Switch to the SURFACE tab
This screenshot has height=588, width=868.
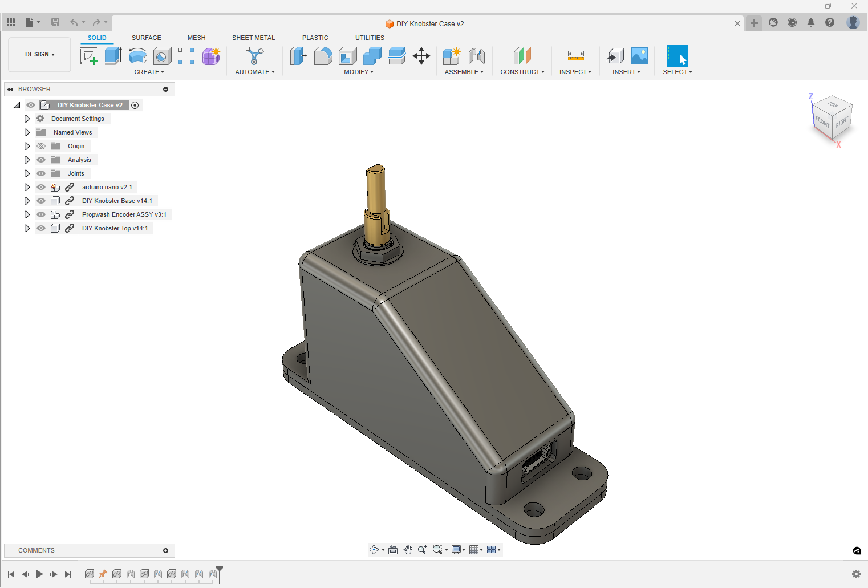tap(147, 38)
